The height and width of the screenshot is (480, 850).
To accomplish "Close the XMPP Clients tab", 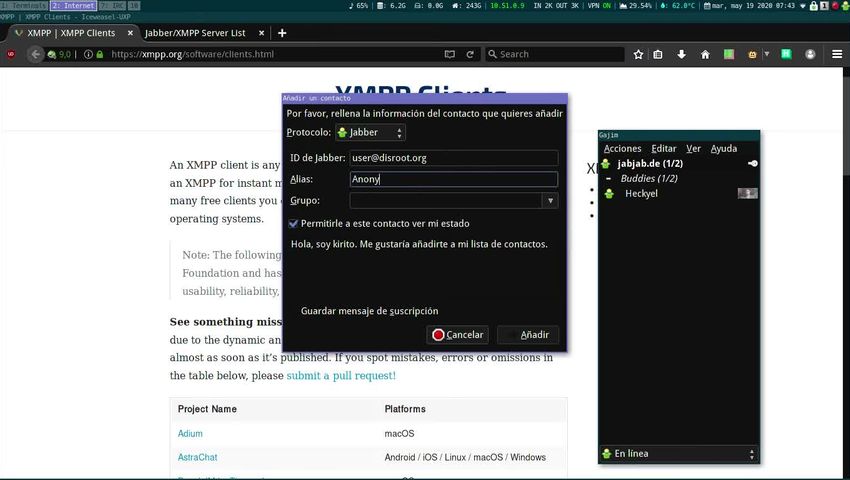I will [130, 33].
